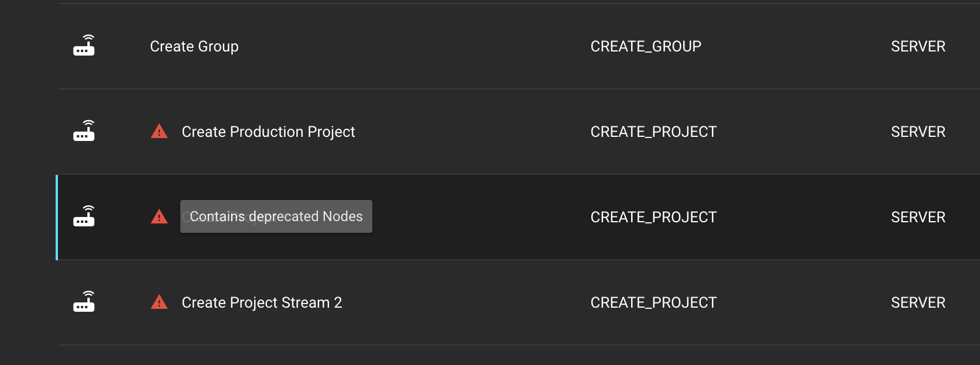The width and height of the screenshot is (980, 365).
Task: Click SERVER label in Create Project Stream 2 row
Action: pyautogui.click(x=918, y=302)
